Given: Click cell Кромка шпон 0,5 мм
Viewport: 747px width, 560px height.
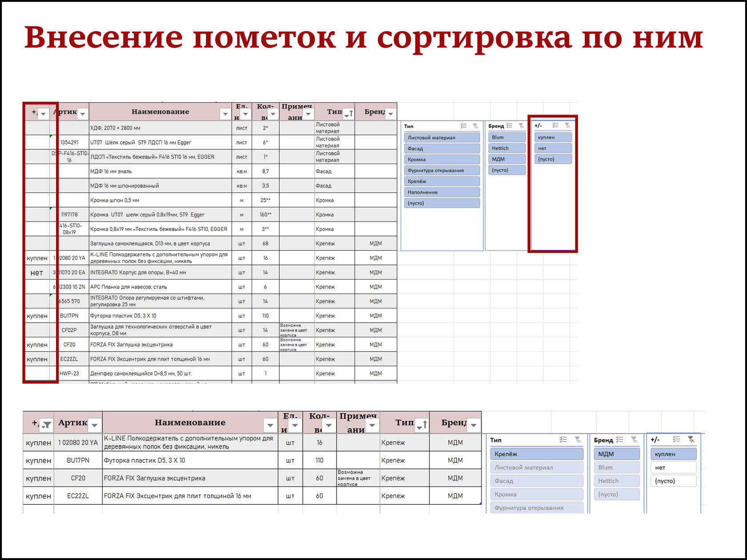Looking at the screenshot, I should click(160, 200).
